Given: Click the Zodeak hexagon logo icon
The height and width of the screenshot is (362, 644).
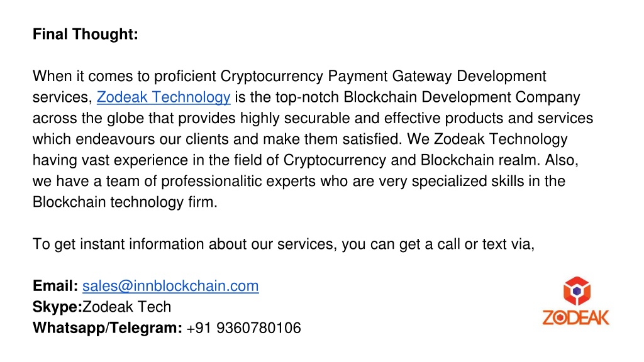Looking at the screenshot, I should pos(577,291).
